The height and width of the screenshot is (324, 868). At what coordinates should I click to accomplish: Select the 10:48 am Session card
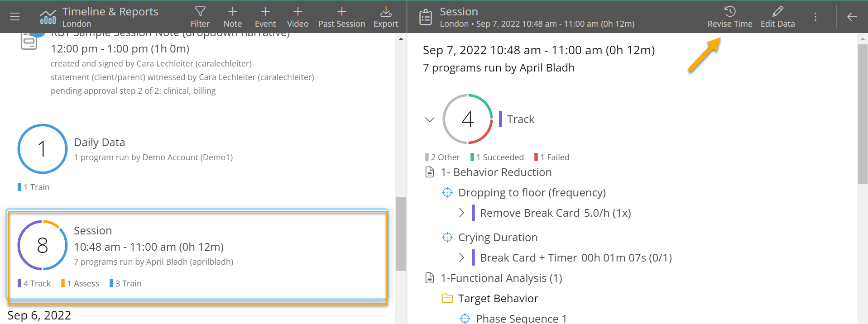(197, 256)
